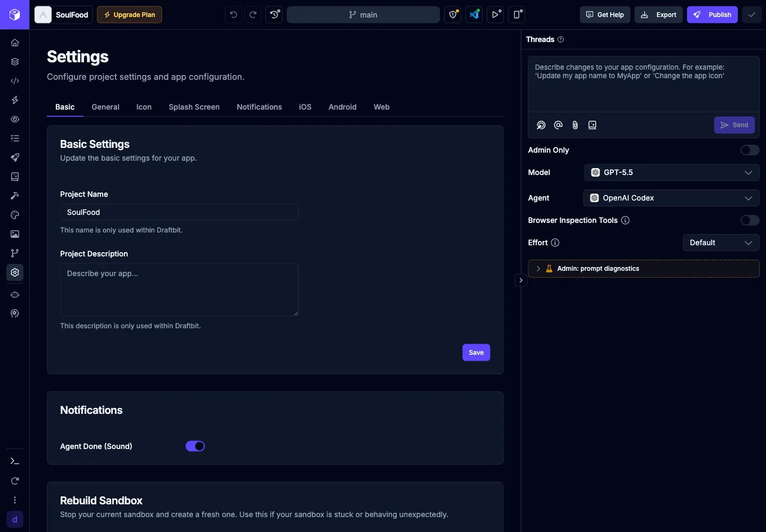
Task: Switch to the Icon tab
Action: [144, 107]
